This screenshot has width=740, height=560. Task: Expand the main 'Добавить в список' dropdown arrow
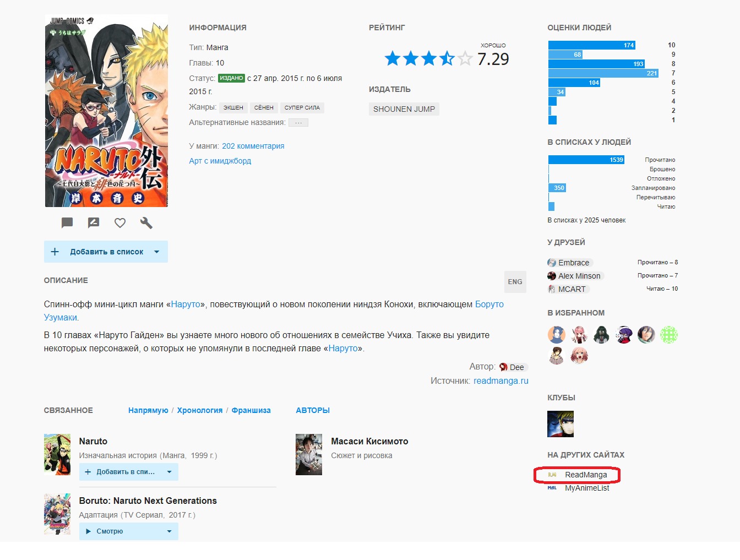click(157, 252)
